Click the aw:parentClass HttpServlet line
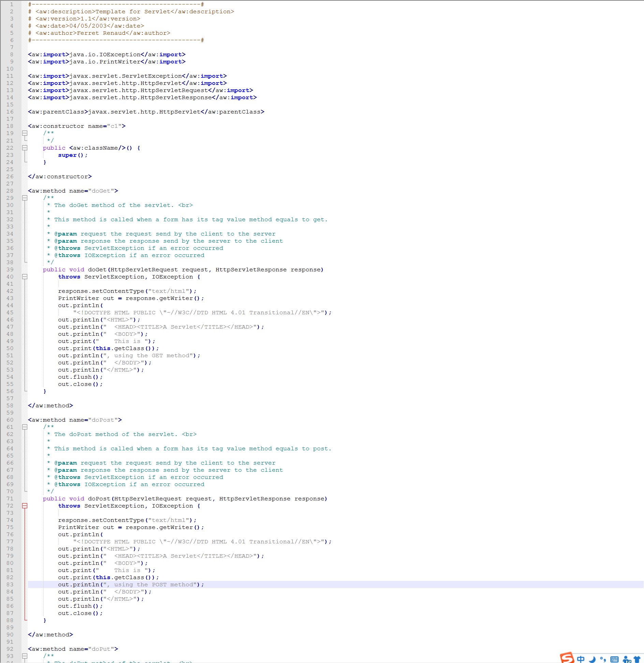Image resolution: width=644 pixels, height=663 pixels. [x=146, y=112]
